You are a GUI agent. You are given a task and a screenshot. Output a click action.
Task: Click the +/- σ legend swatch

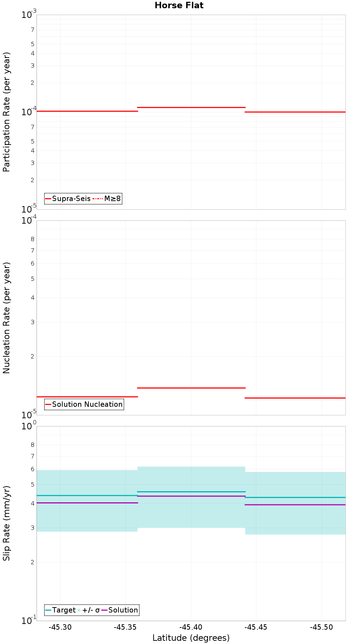click(79, 610)
